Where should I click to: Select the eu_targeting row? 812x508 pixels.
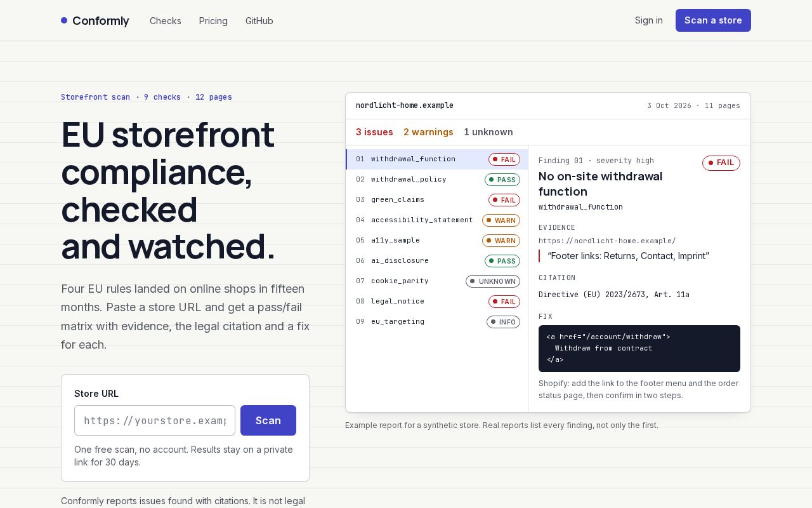click(436, 322)
